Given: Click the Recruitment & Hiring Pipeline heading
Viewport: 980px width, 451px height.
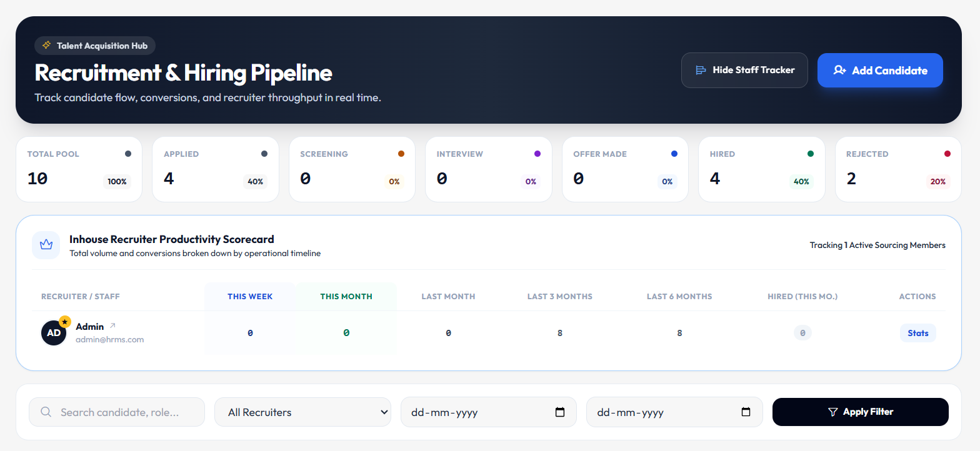Looking at the screenshot, I should (183, 73).
